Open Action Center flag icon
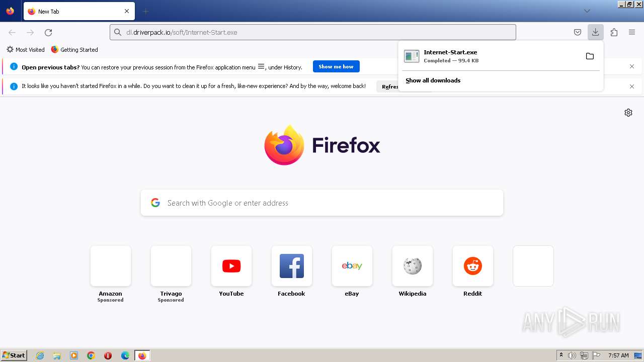This screenshot has height=362, width=644. [x=596, y=355]
